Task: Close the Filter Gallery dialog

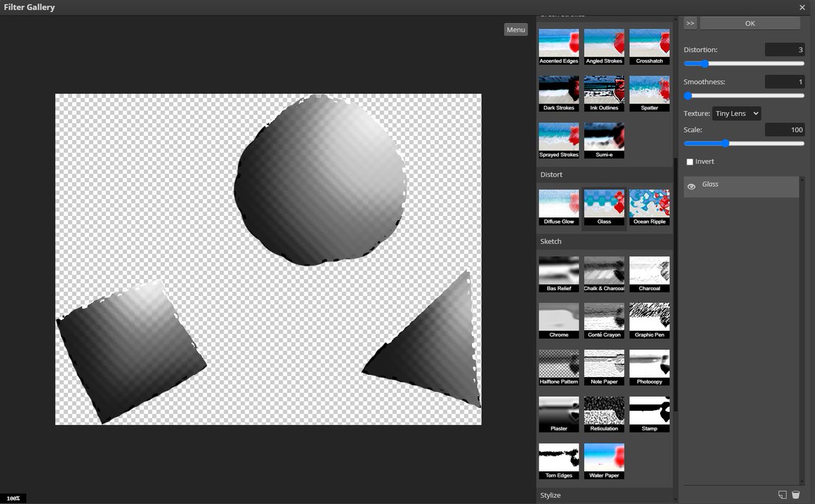Action: click(803, 7)
